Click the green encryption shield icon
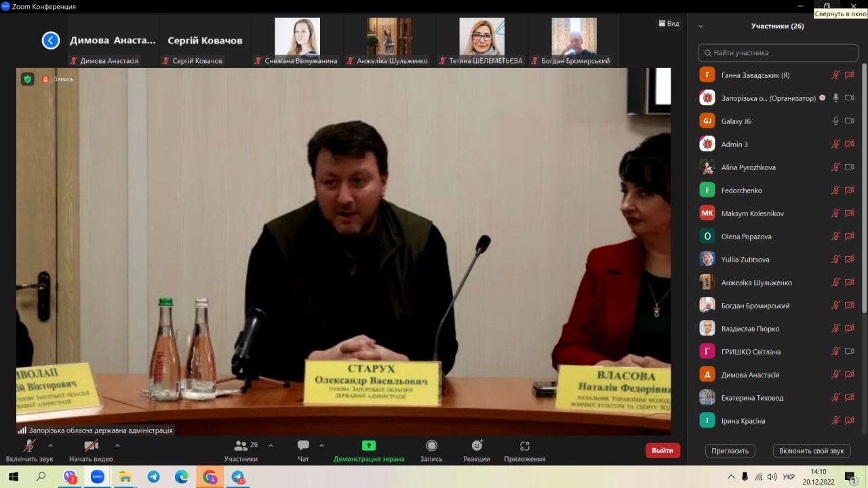Image resolution: width=868 pixels, height=488 pixels. pyautogui.click(x=27, y=79)
